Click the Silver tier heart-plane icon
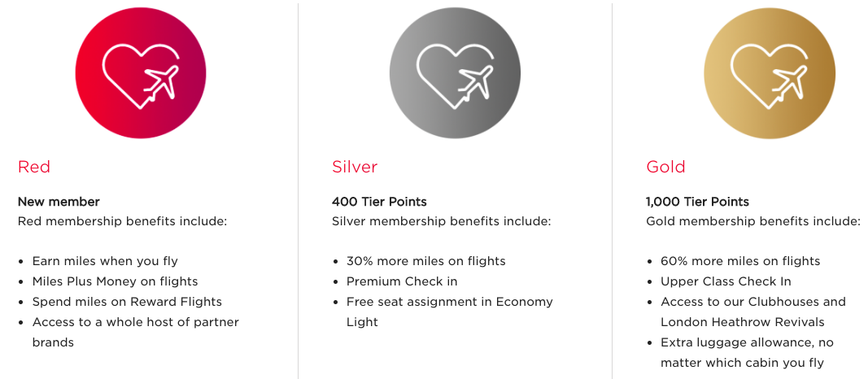Screen dimensions: 868x379 pos(455,73)
